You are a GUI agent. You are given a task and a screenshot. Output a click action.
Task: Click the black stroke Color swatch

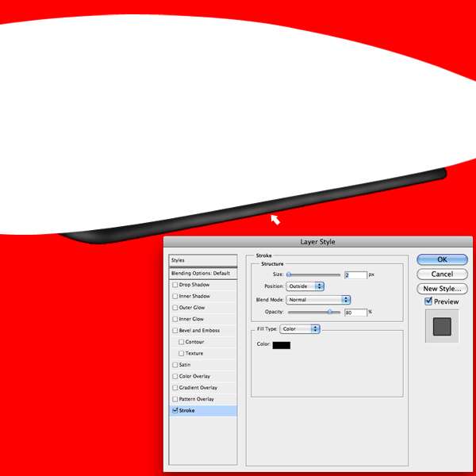click(282, 345)
